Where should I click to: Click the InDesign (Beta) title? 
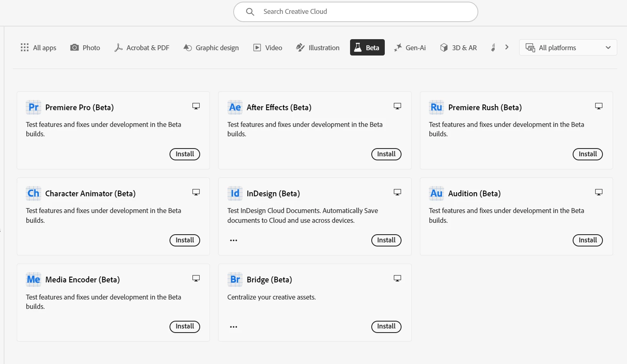pos(273,194)
